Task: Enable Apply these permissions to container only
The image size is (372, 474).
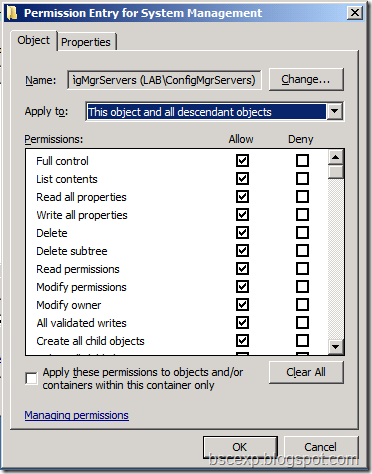Action: 31,378
